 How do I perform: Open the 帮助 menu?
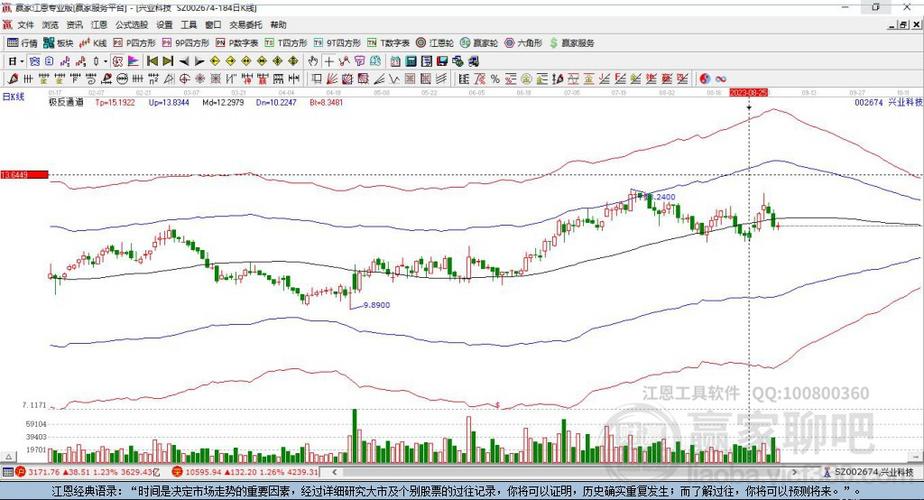click(278, 25)
